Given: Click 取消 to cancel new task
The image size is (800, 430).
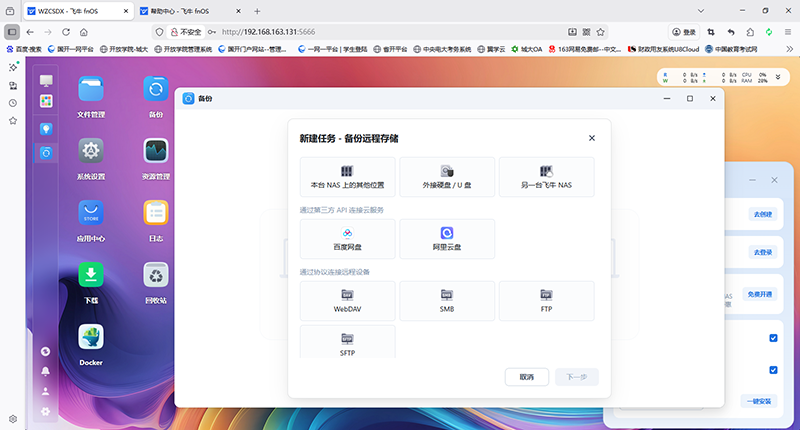Looking at the screenshot, I should point(527,377).
